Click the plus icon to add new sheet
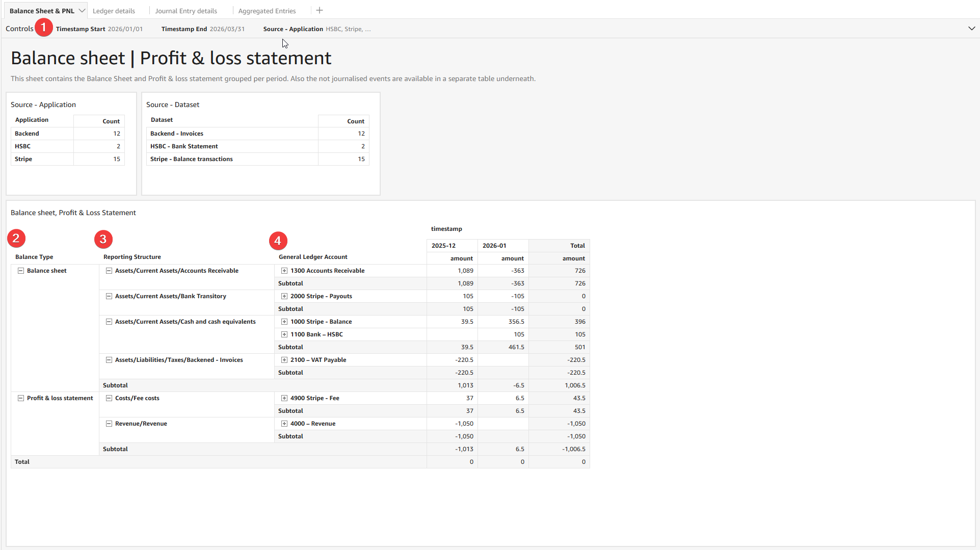 point(320,11)
